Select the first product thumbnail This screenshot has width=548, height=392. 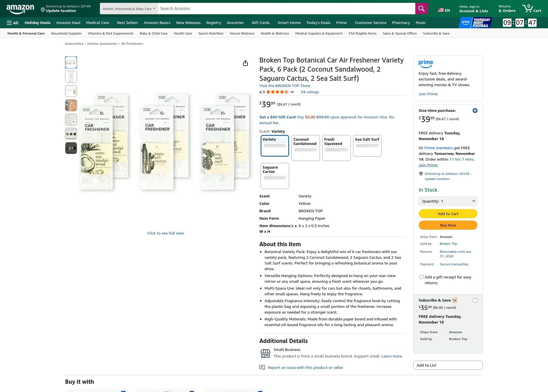click(71, 62)
